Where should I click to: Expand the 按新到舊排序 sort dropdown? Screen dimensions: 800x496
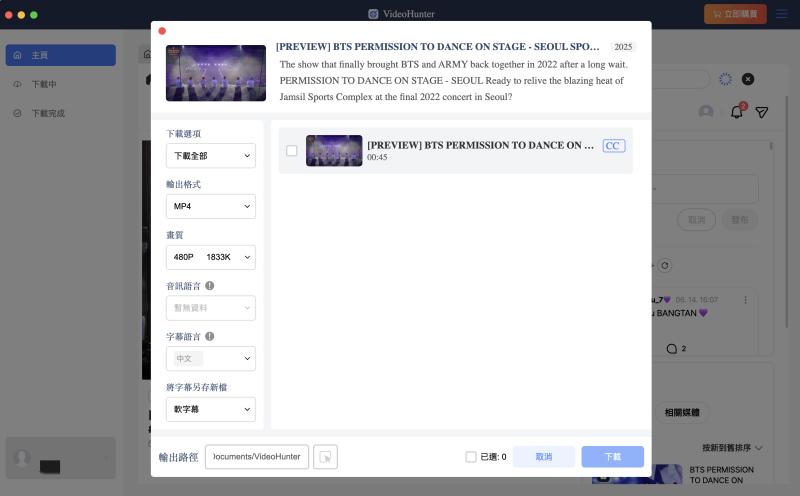pos(732,448)
